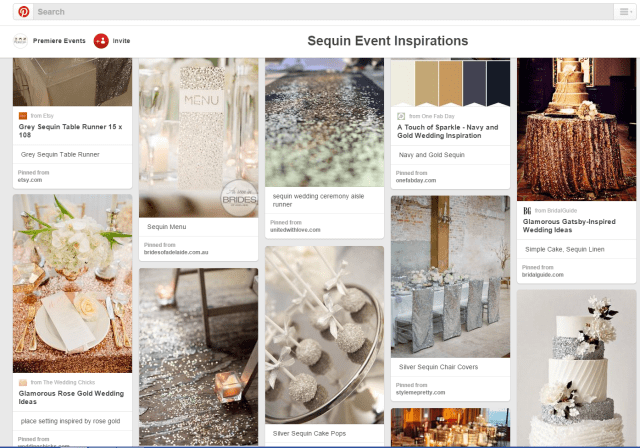Open Premiere Events profile avatar
Viewport: 640px width, 448px height.
(20, 41)
